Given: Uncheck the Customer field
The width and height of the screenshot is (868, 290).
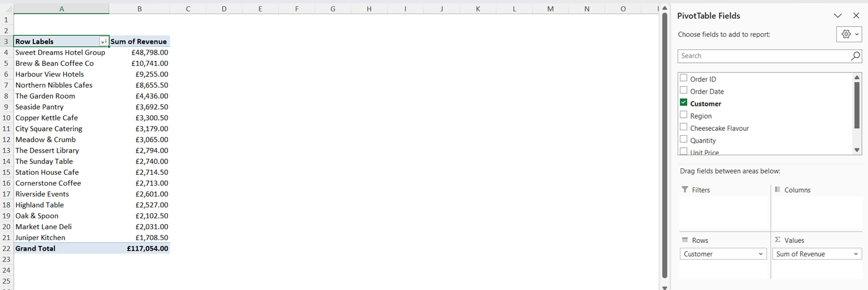Looking at the screenshot, I should (x=684, y=103).
